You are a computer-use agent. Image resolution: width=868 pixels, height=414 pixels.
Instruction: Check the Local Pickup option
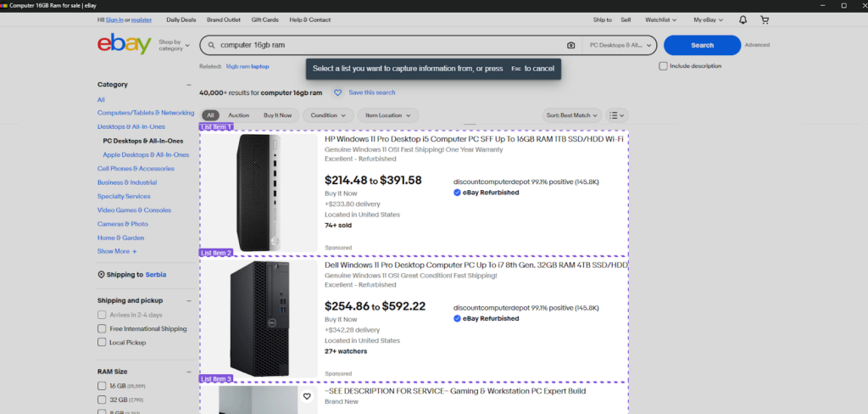tap(102, 343)
